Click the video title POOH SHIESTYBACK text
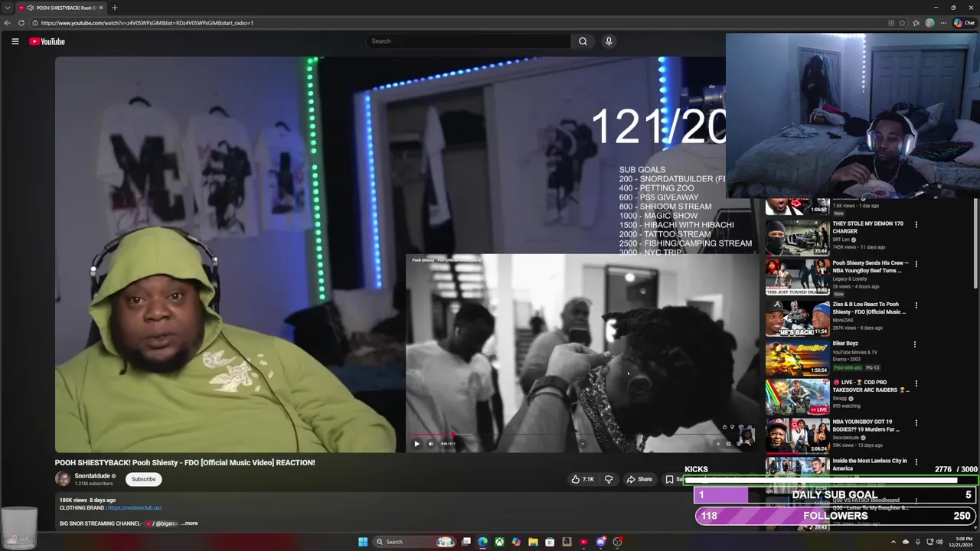 click(185, 462)
